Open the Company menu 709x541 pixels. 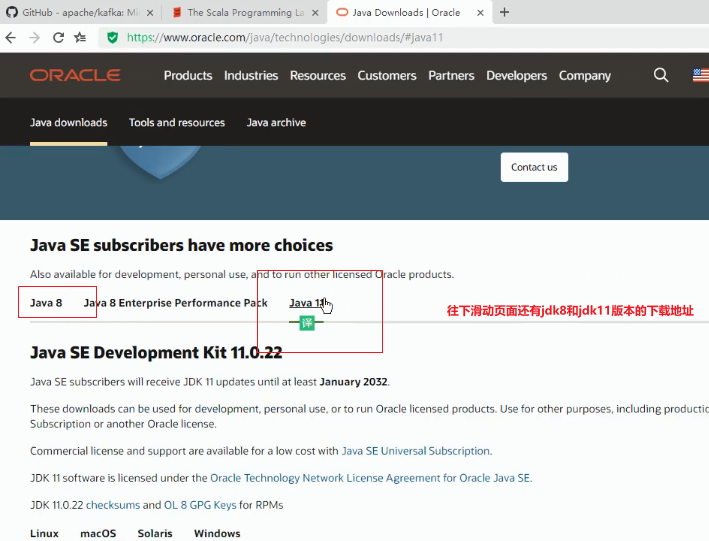(585, 76)
